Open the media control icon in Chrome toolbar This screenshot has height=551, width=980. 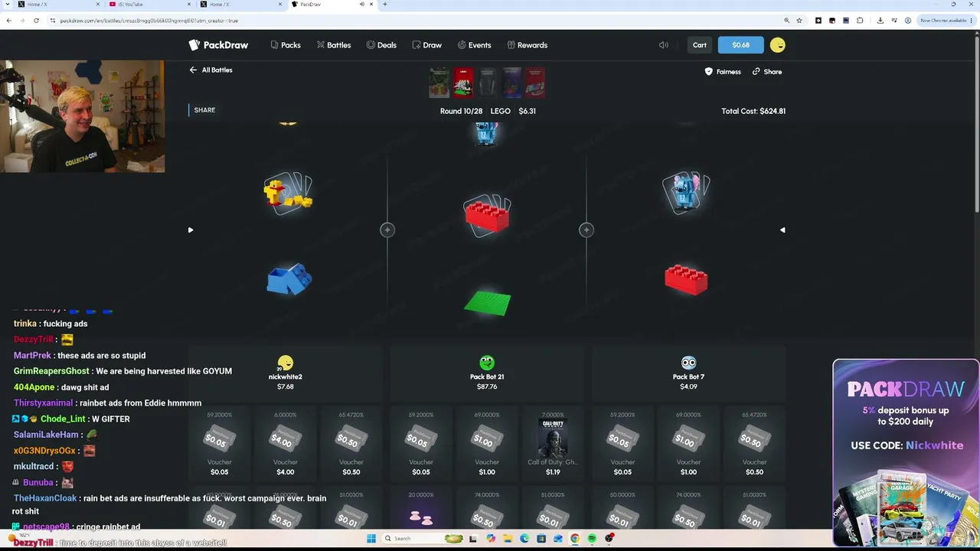(894, 21)
